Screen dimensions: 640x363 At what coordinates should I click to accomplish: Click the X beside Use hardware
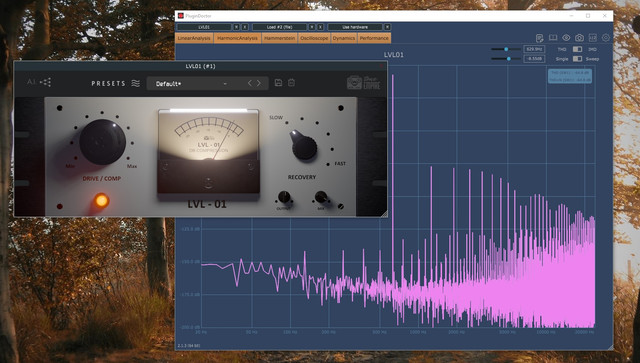pos(387,27)
